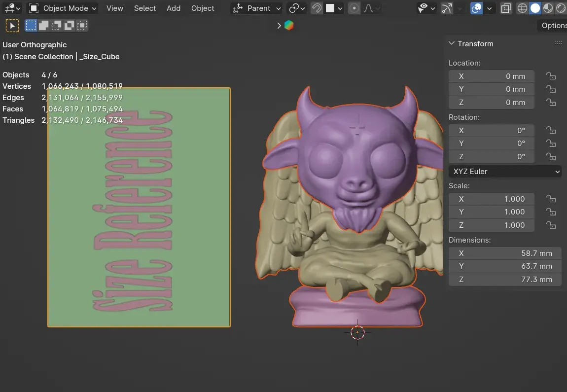Toggle X-ray view

point(506,8)
